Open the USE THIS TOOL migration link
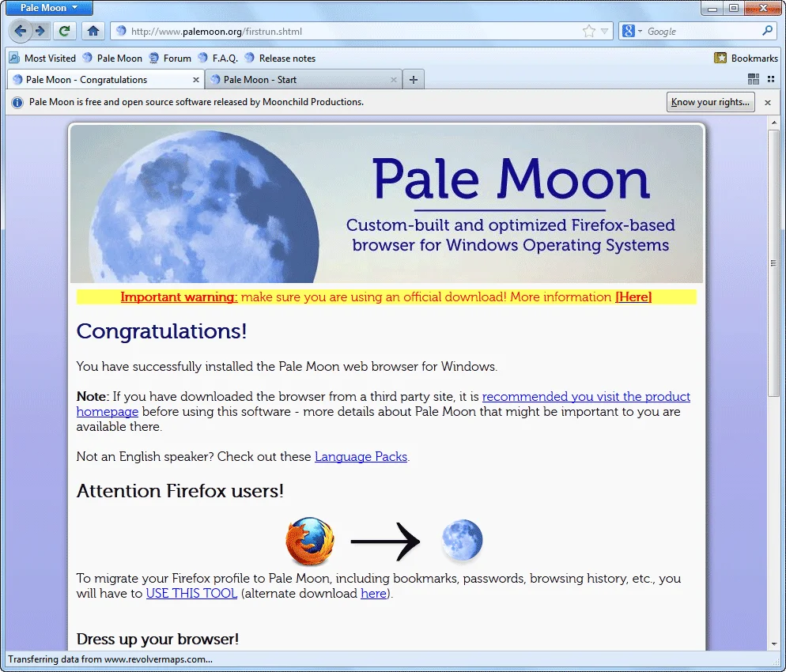Viewport: 786px width, 672px height. pyautogui.click(x=191, y=593)
